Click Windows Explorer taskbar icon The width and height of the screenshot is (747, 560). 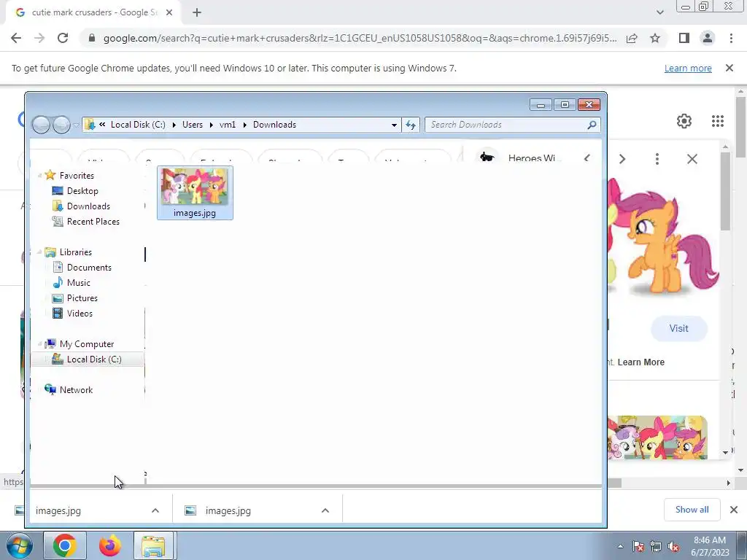click(x=154, y=545)
